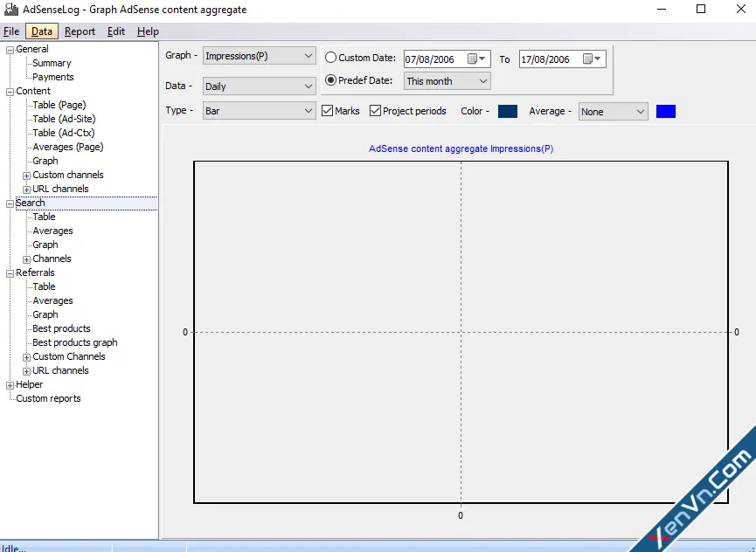
Task: Toggle the Project periods checkbox
Action: pos(375,111)
